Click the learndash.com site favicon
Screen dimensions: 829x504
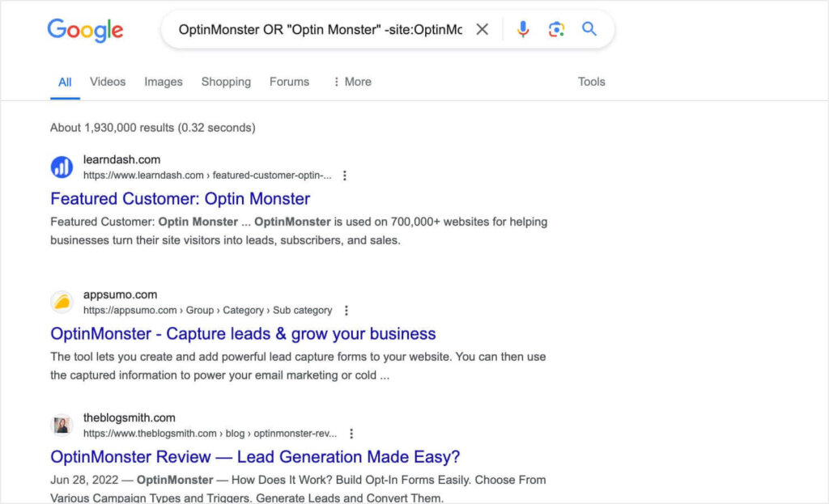[62, 166]
